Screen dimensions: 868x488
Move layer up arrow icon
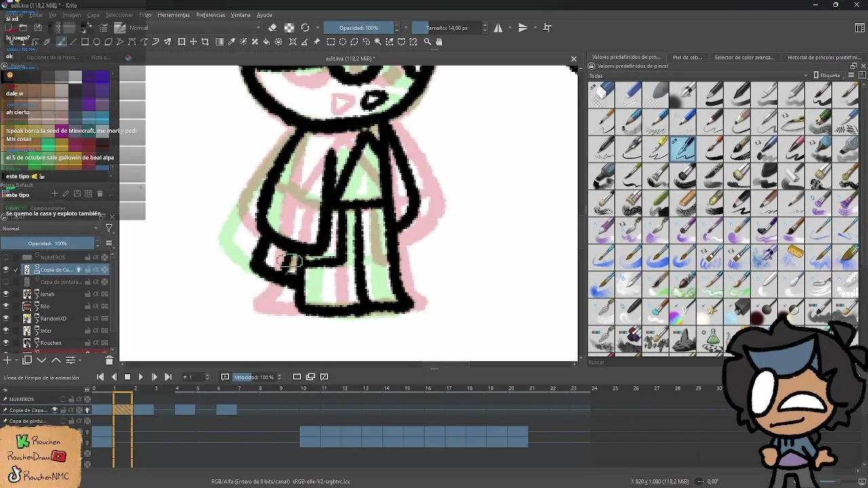tap(56, 360)
